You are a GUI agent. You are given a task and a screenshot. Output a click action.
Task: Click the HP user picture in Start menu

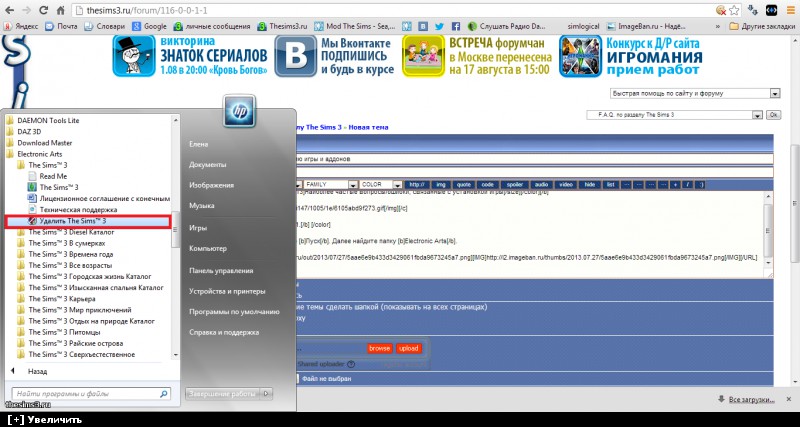click(239, 111)
